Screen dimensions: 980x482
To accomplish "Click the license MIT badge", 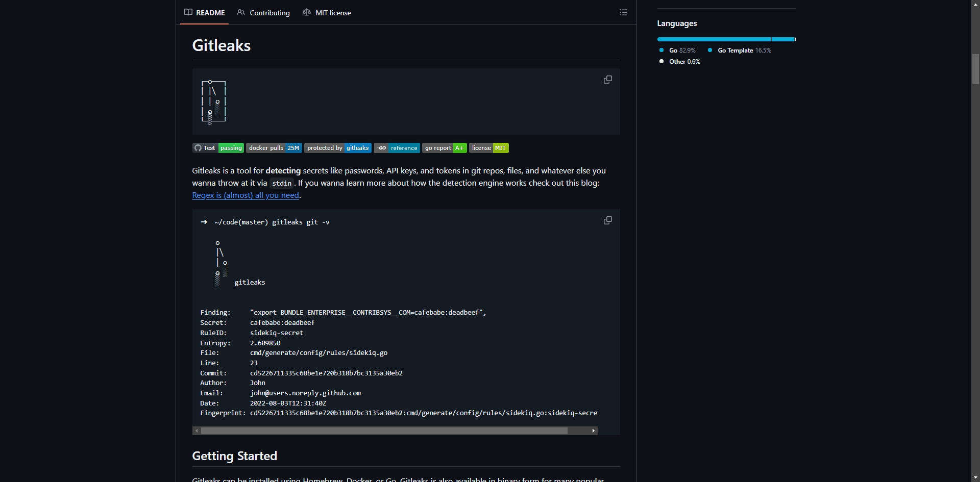I will coord(489,148).
